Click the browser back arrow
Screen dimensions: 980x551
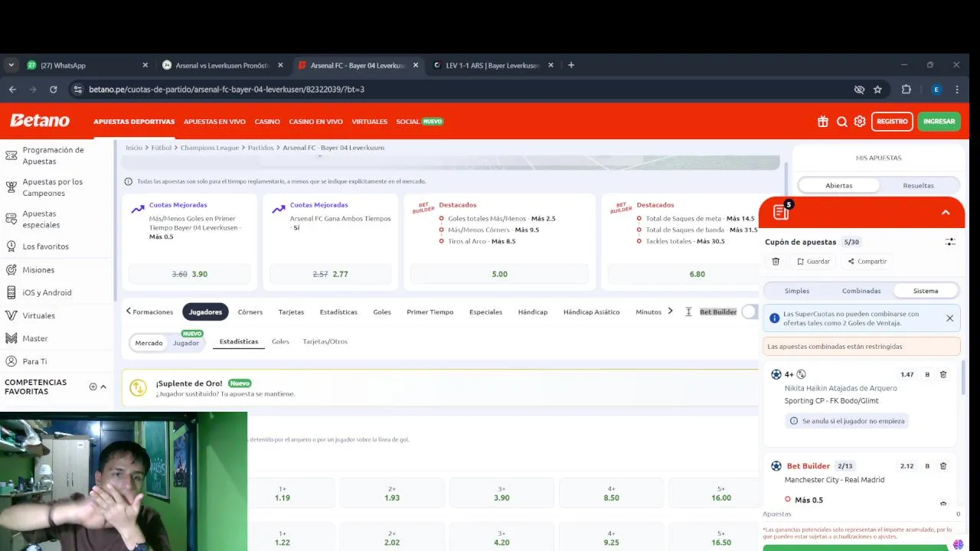point(12,90)
